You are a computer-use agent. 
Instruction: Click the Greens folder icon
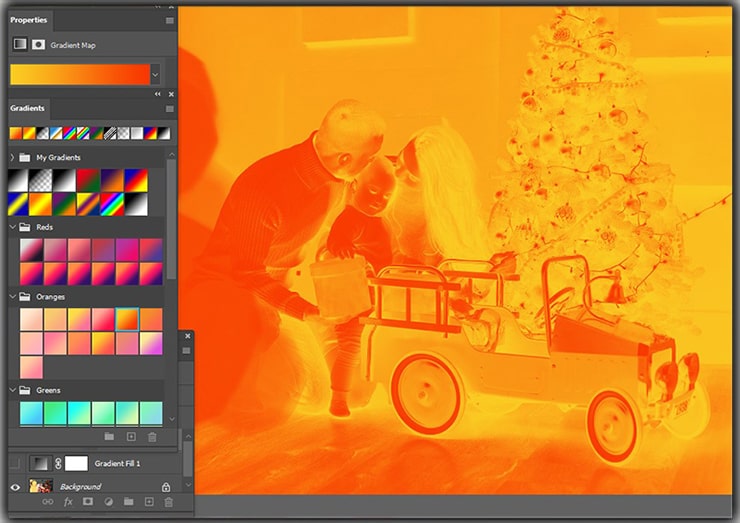coord(25,390)
